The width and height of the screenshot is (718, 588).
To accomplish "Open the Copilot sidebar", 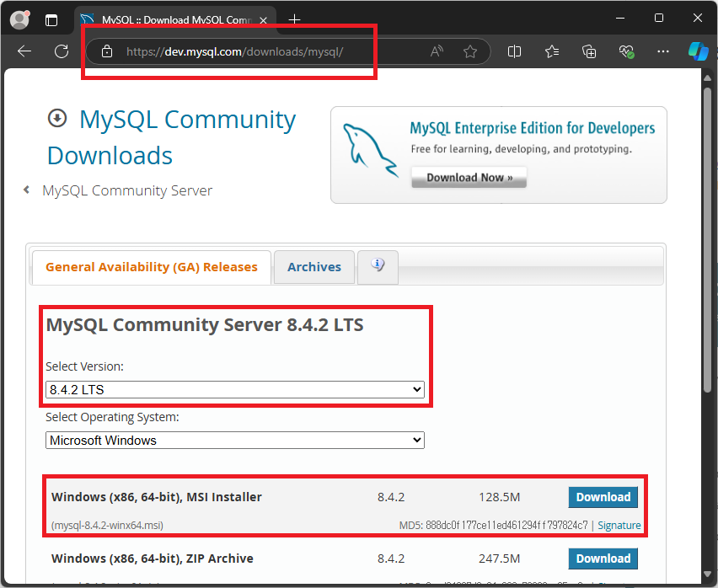I will (699, 51).
